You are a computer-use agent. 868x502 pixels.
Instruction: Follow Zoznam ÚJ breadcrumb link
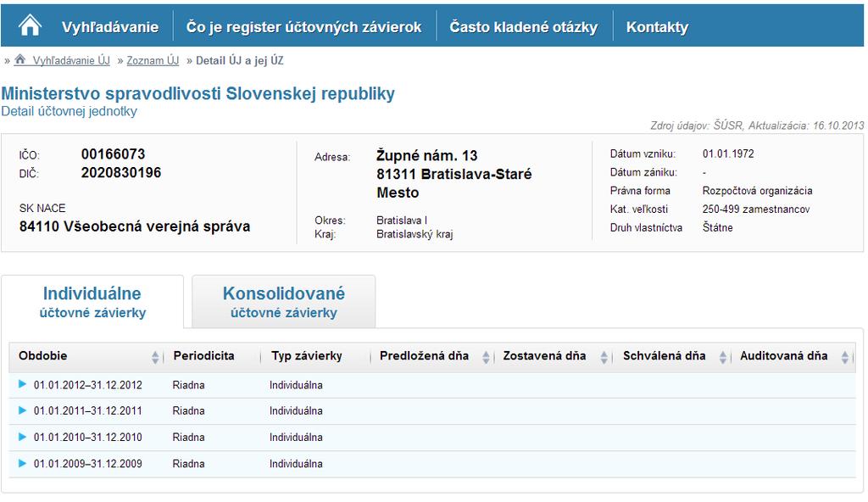[153, 60]
